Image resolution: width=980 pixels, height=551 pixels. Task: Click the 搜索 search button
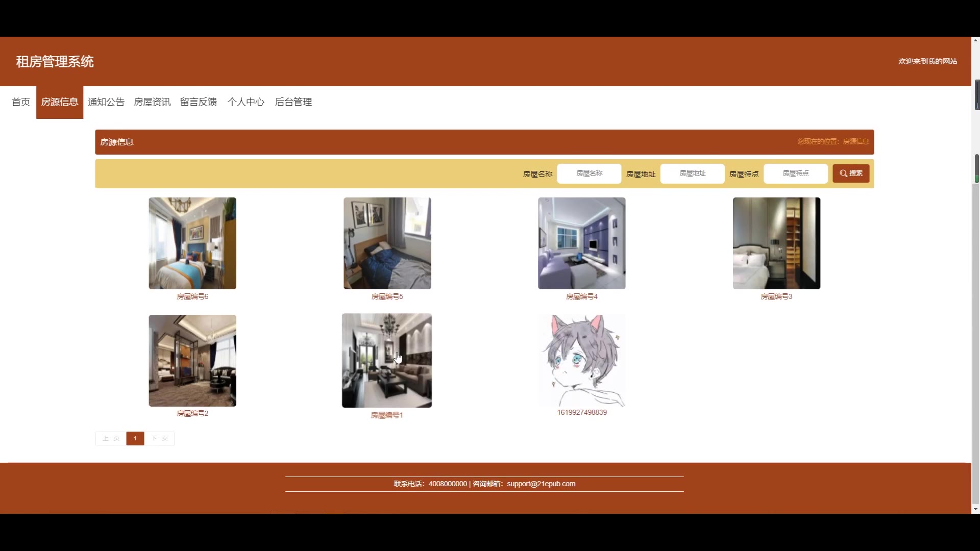click(850, 173)
